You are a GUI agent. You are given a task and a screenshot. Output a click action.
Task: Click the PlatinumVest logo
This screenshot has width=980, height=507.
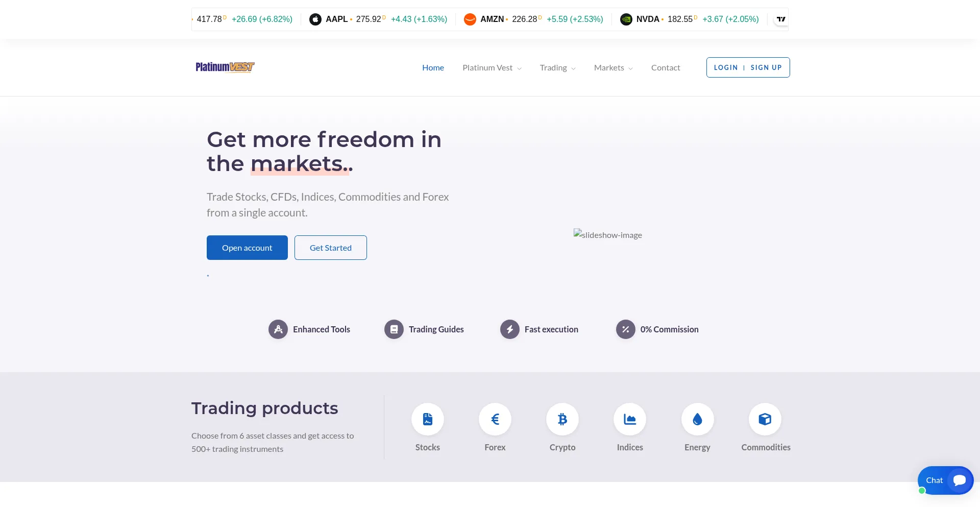point(225,67)
